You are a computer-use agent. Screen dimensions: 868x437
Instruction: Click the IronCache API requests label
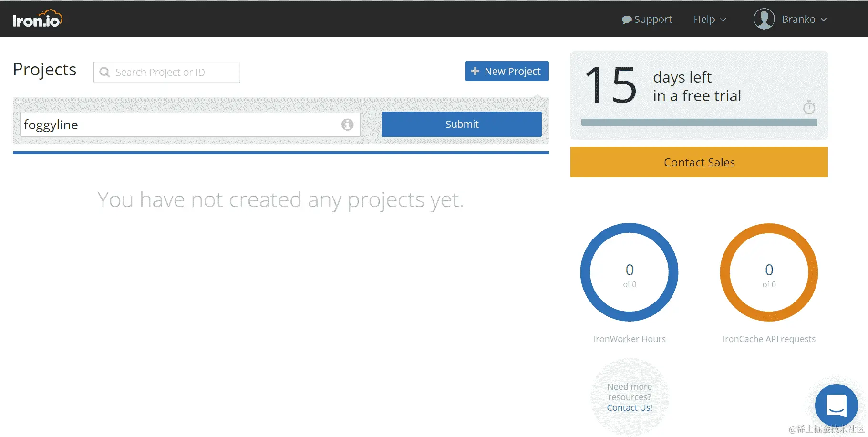(769, 339)
